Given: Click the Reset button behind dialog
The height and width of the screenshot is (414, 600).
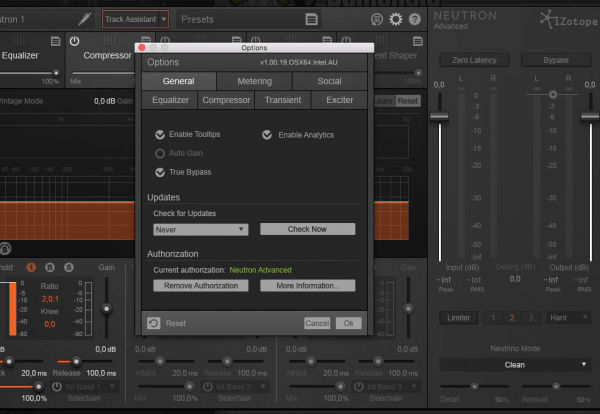Looking at the screenshot, I should [408, 101].
